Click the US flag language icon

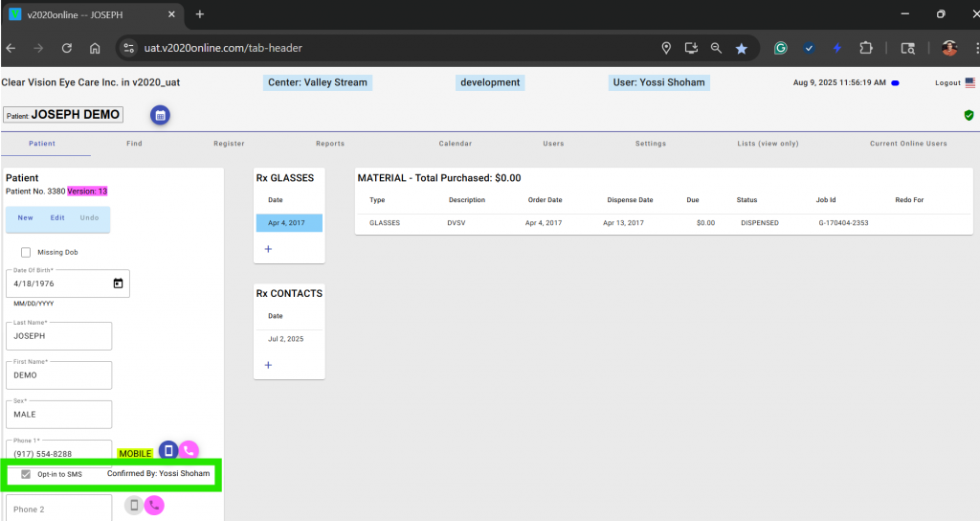pyautogui.click(x=969, y=82)
